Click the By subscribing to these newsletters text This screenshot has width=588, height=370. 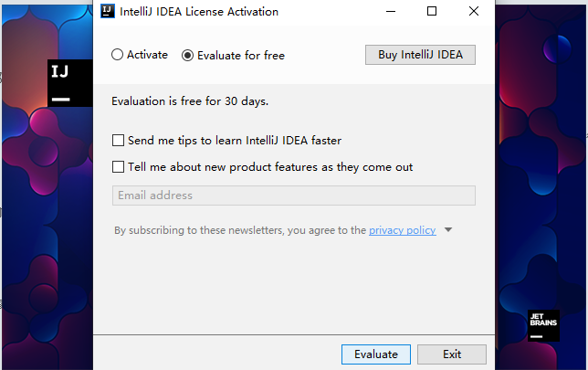(240, 230)
